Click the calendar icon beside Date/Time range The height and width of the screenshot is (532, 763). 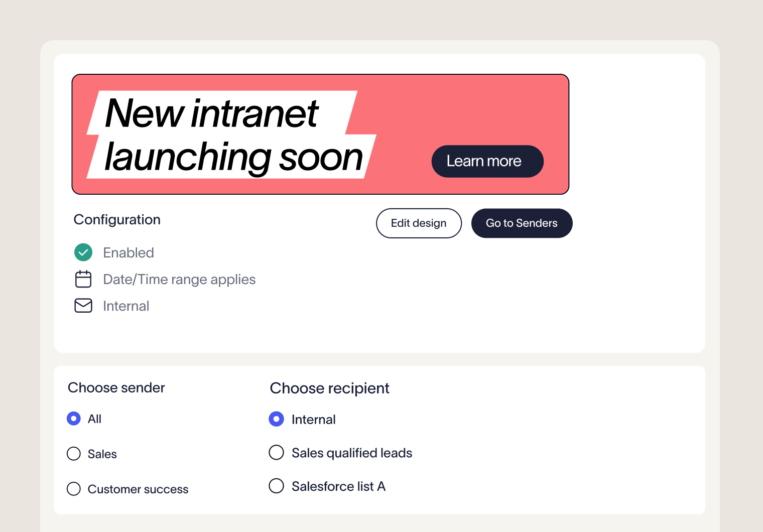(x=83, y=279)
